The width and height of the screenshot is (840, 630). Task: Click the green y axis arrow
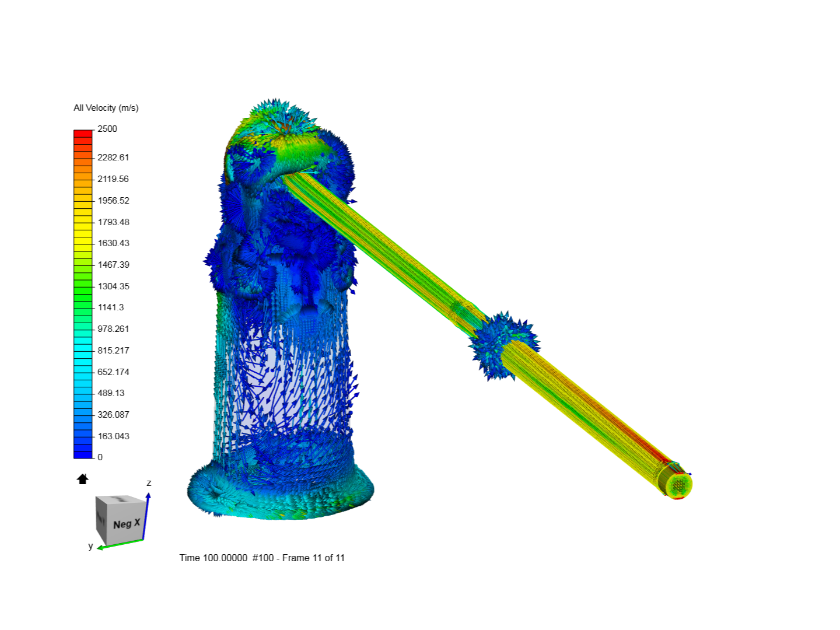coord(120,544)
